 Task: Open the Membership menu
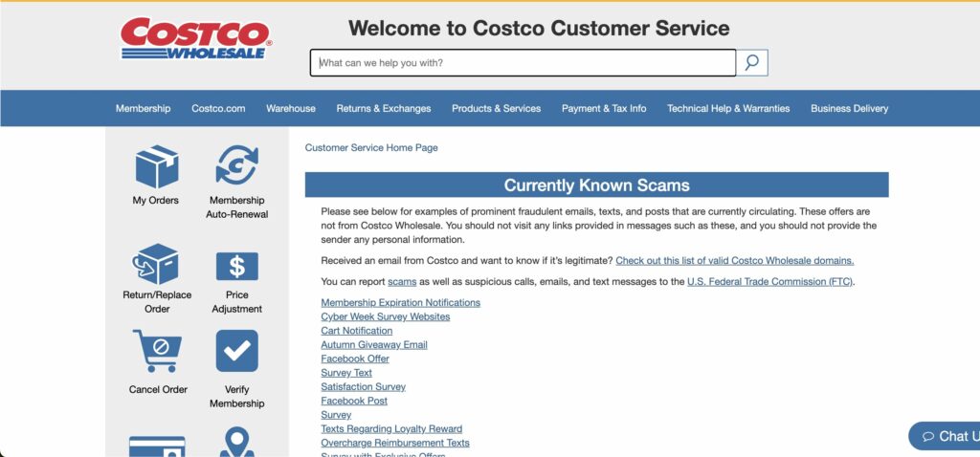(144, 108)
